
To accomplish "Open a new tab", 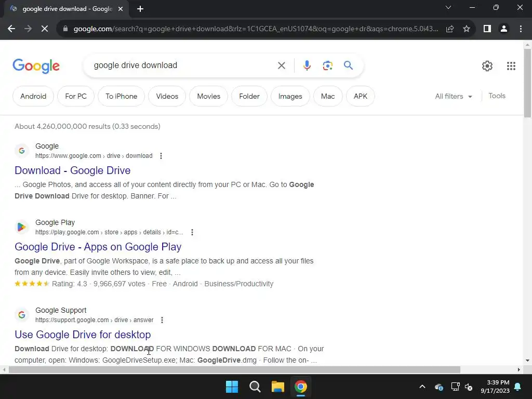I will click(140, 9).
